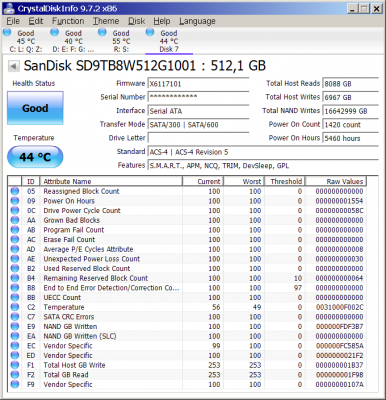Click the 44 °C temperature button
Screen dimensions: 386x400
[35, 157]
